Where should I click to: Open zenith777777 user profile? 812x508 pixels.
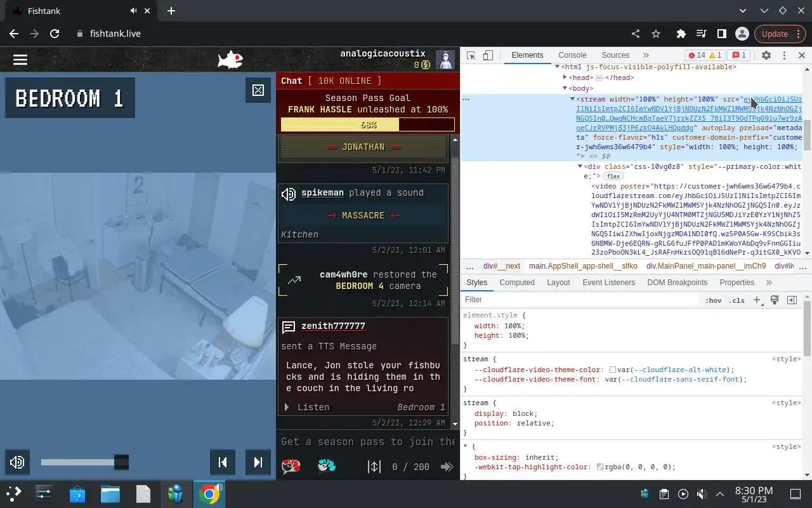[x=333, y=326]
